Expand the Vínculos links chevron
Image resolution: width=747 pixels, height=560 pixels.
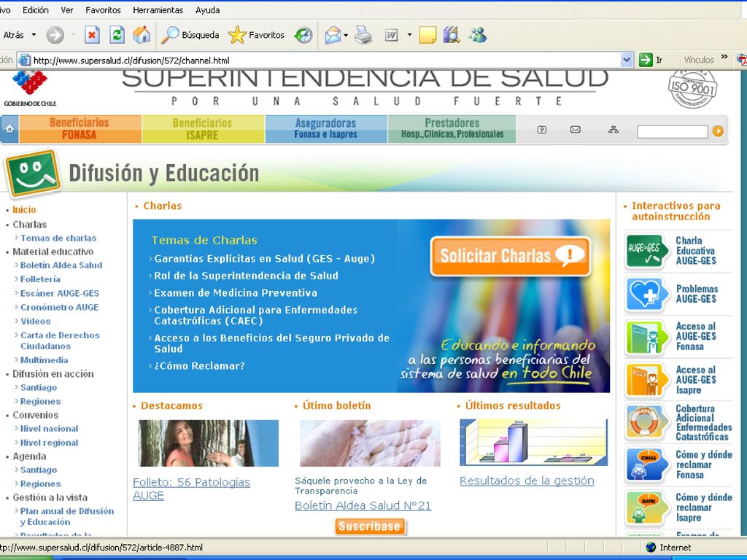coord(724,57)
